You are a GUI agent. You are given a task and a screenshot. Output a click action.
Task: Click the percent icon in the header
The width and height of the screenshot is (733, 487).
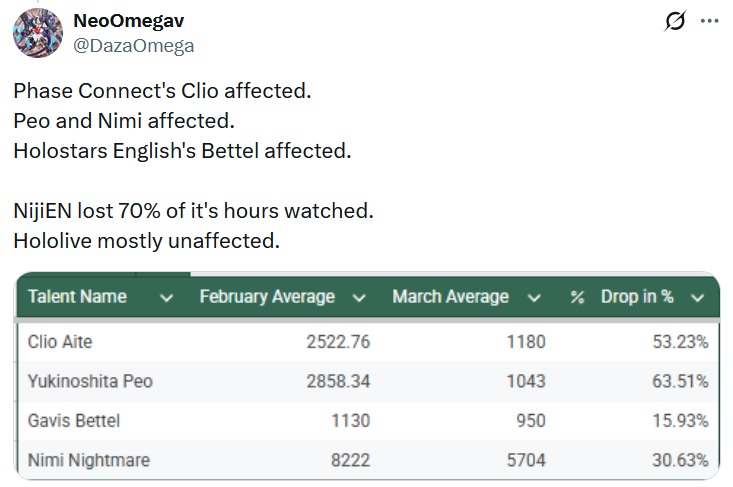577,297
